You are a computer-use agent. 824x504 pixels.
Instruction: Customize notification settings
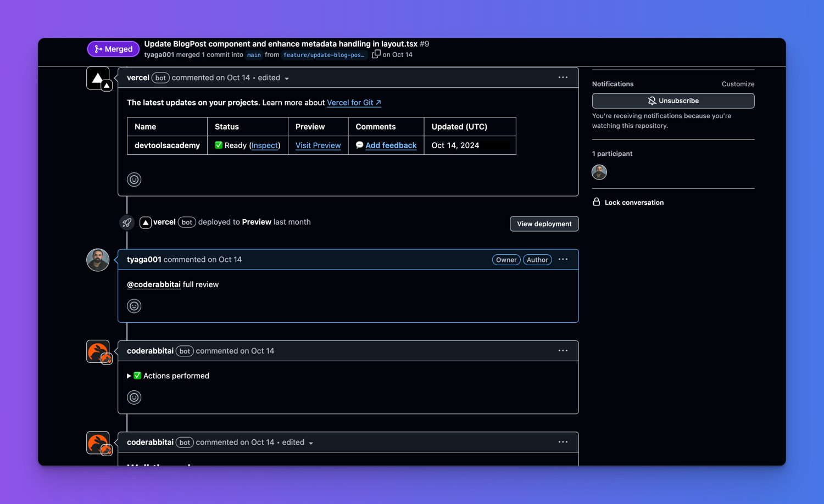[738, 84]
